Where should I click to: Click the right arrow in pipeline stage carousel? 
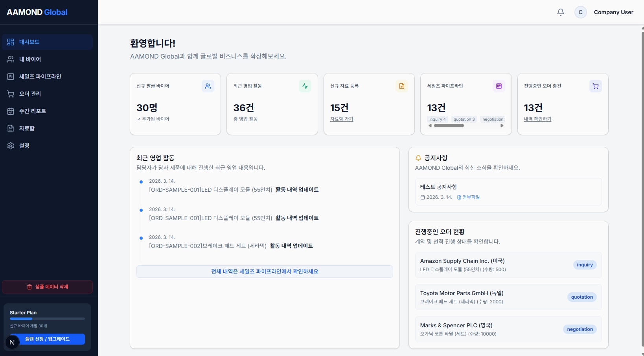click(x=502, y=126)
